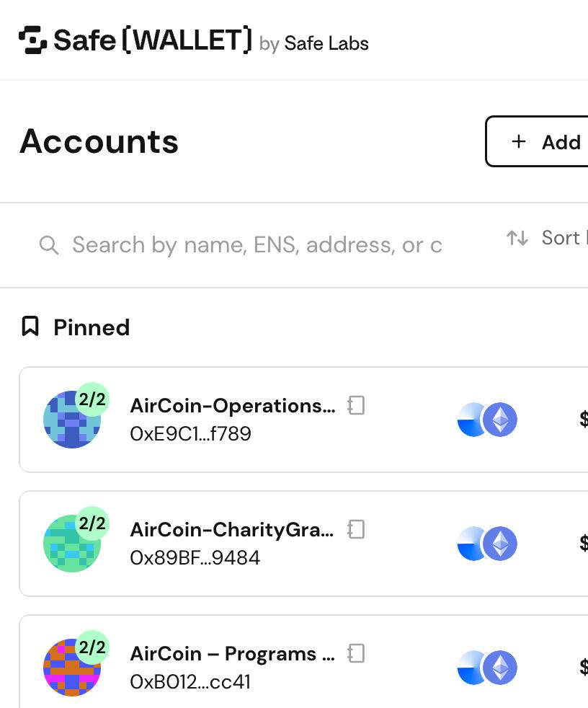Click the Pinned bookmark icon
Image resolution: width=588 pixels, height=708 pixels.
(30, 327)
